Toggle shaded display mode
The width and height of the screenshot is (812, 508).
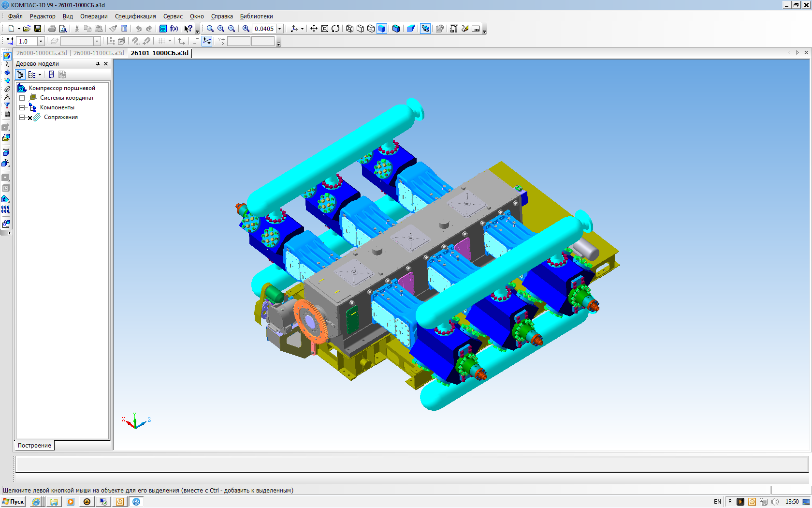click(382, 29)
